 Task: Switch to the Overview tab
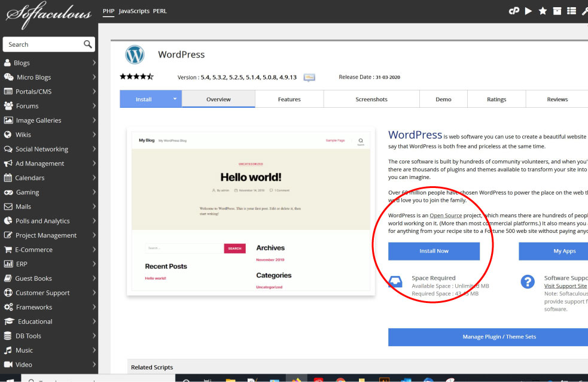pyautogui.click(x=218, y=99)
